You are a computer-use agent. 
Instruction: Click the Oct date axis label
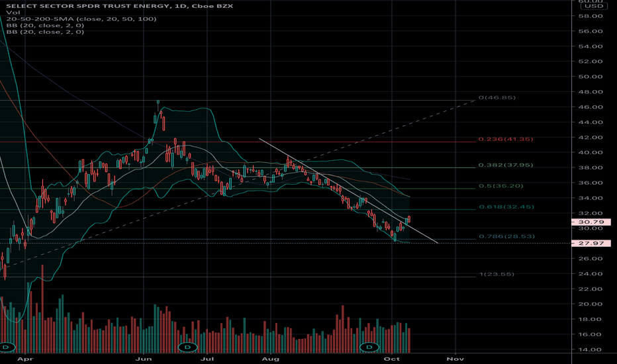pos(392,359)
